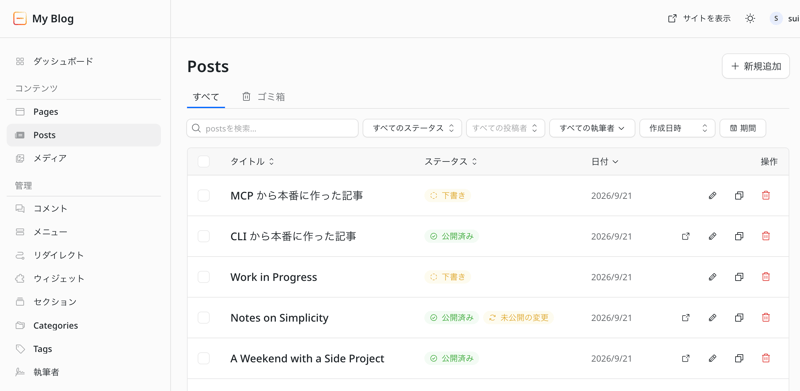View the CLI から本番に作った記事 post externally
800x391 pixels.
click(x=686, y=236)
